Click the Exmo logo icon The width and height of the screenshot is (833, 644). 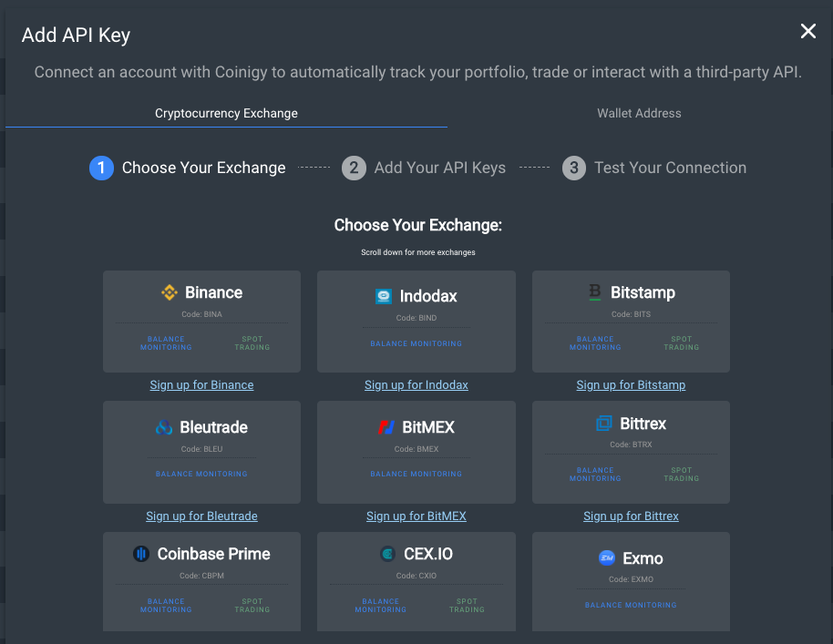[x=608, y=557]
